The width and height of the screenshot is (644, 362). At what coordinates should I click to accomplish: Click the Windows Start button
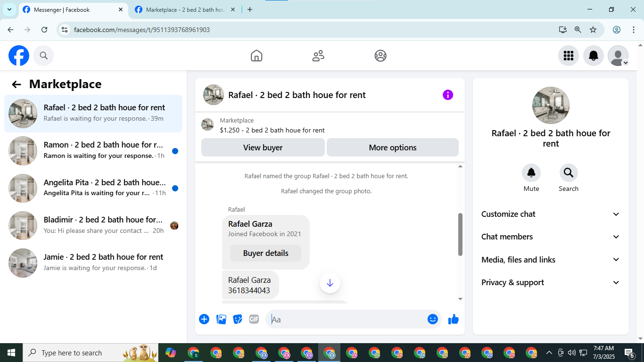[11, 353]
